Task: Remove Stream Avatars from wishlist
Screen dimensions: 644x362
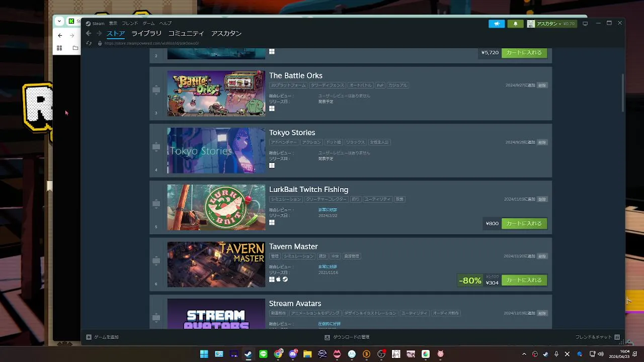Action: (x=542, y=313)
